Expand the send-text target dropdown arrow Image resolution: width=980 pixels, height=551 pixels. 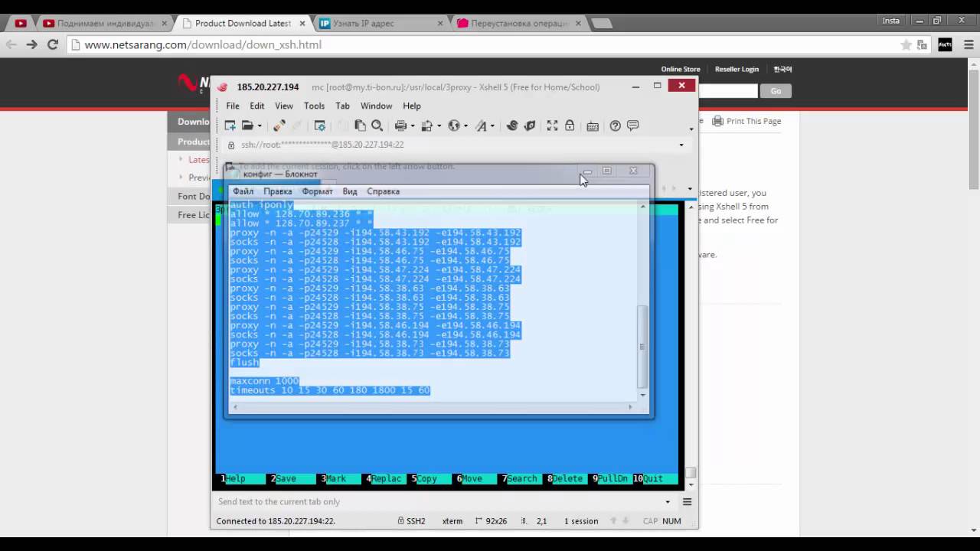point(668,502)
